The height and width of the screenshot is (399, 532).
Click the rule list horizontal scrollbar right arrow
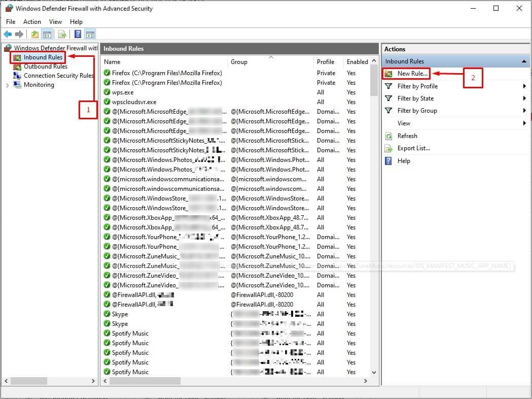pyautogui.click(x=366, y=381)
